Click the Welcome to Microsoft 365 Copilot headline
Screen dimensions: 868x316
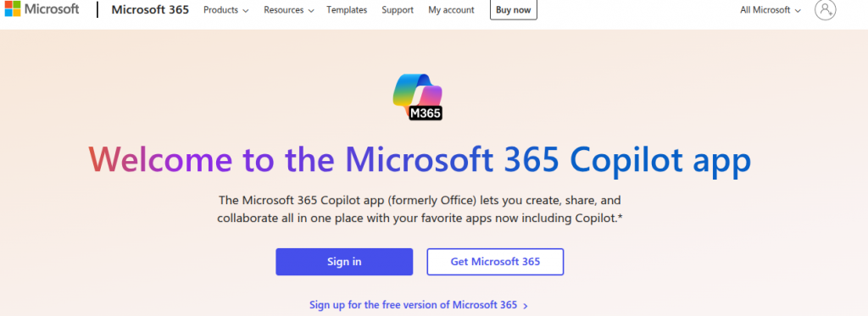pyautogui.click(x=420, y=160)
